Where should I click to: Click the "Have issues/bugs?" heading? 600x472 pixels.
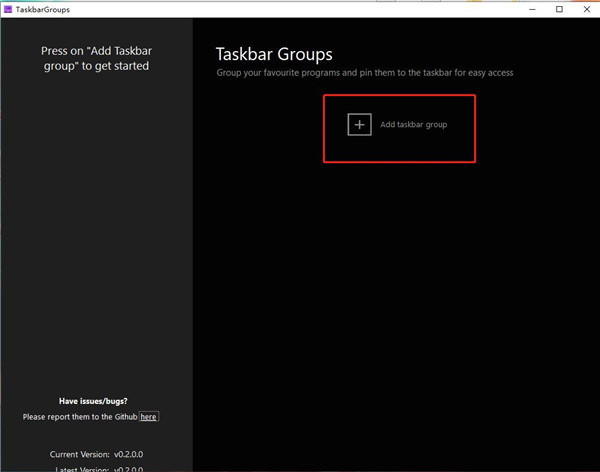point(93,401)
